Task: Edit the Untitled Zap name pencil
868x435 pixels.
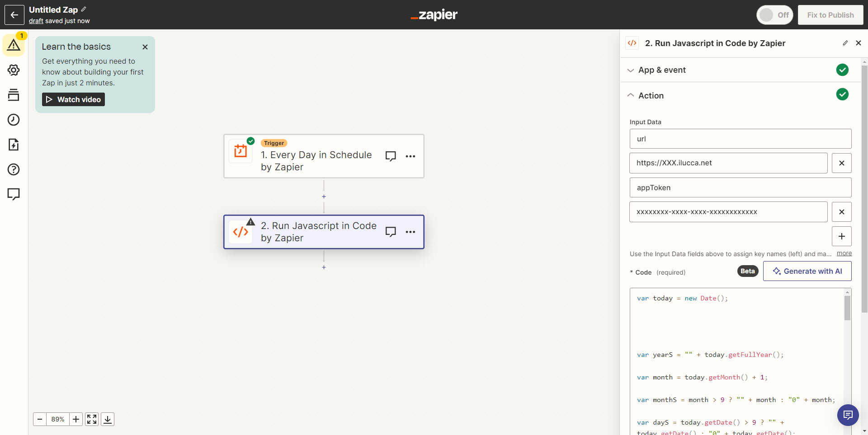Action: click(84, 9)
